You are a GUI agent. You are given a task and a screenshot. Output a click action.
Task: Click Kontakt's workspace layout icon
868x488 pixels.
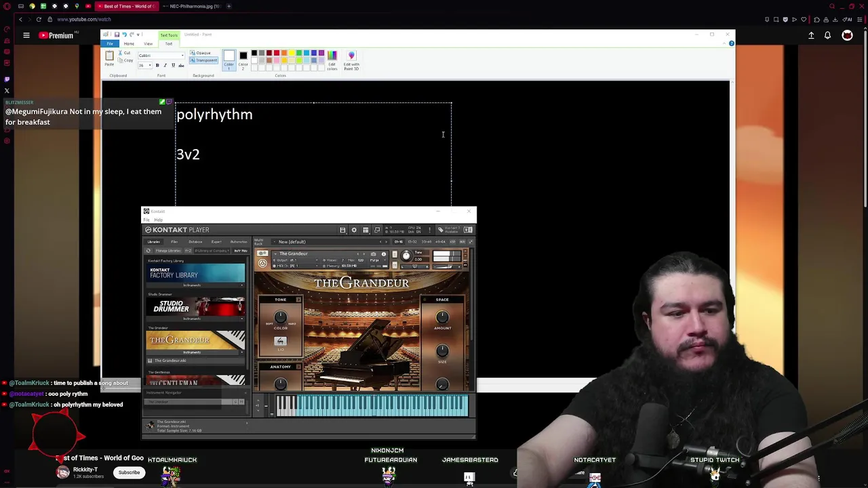(x=366, y=230)
